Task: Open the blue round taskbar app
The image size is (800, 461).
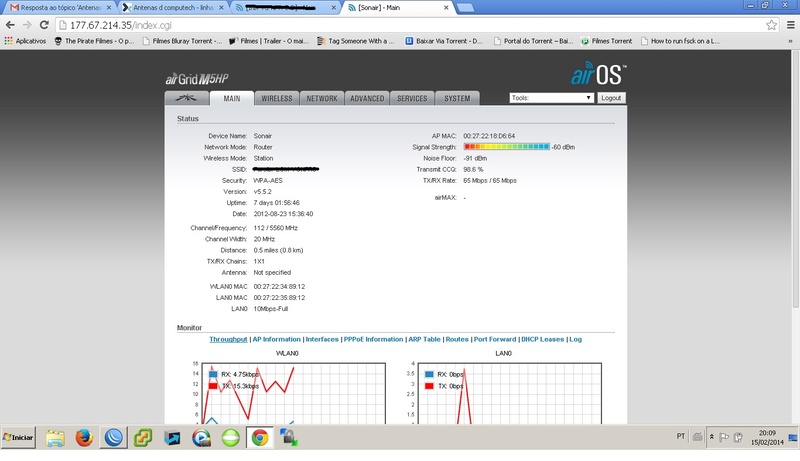Action: (113, 438)
